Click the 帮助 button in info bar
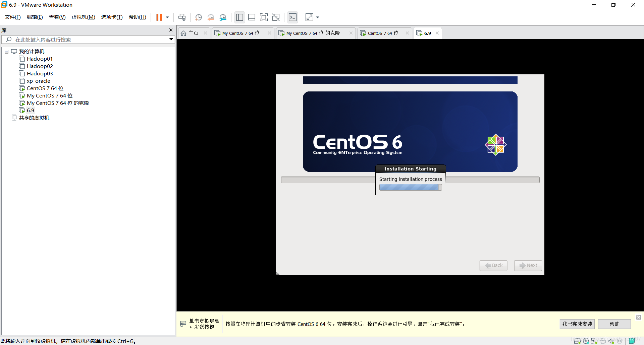This screenshot has height=345, width=644. click(x=614, y=324)
